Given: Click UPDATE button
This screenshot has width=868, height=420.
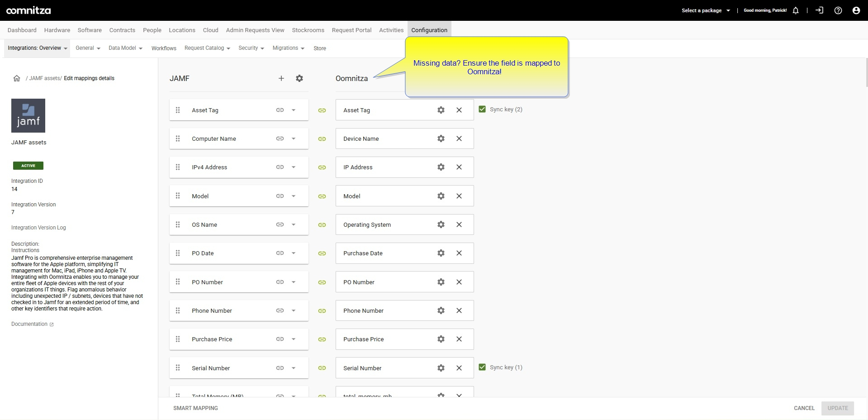Looking at the screenshot, I should point(838,408).
